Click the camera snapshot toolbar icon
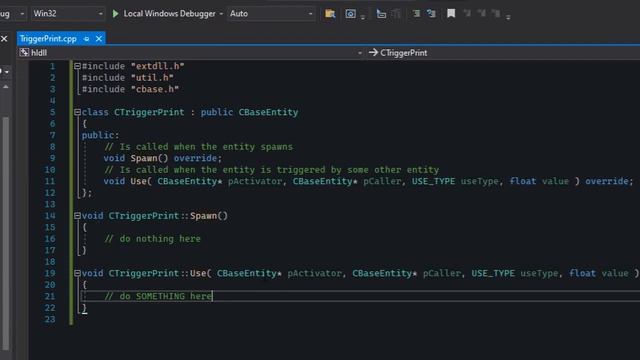Screen dimensions: 640x360 point(350,14)
